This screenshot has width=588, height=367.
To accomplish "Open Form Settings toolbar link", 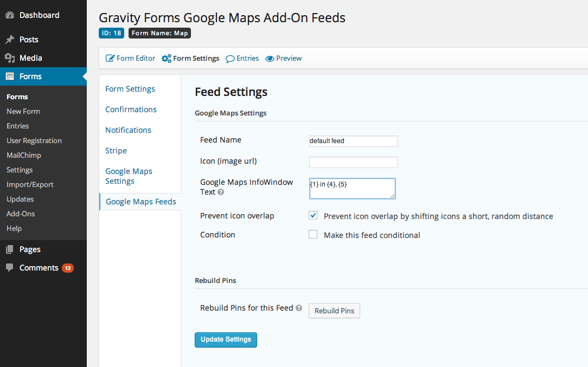I will [x=190, y=59].
